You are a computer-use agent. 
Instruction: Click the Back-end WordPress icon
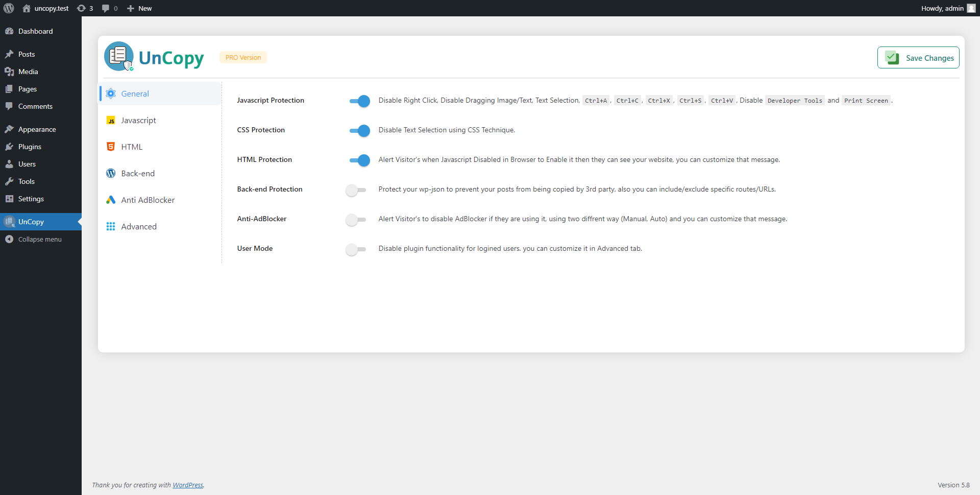(x=111, y=173)
